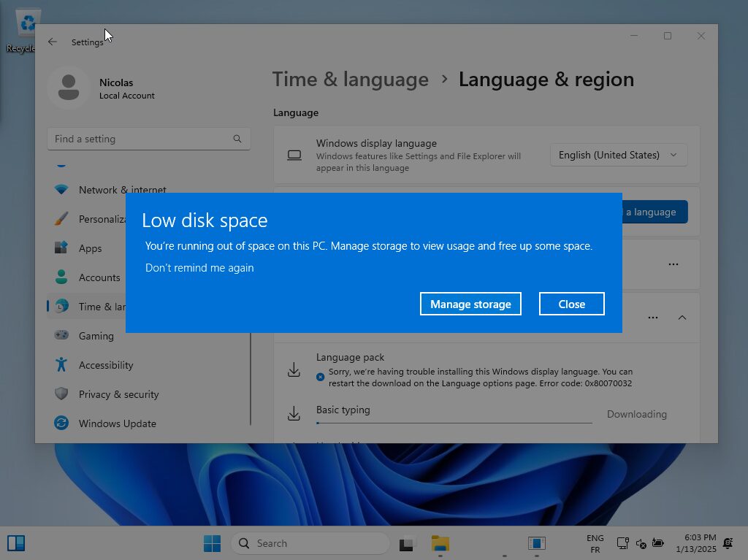Collapse the language options chevron
The height and width of the screenshot is (560, 748).
pyautogui.click(x=682, y=318)
